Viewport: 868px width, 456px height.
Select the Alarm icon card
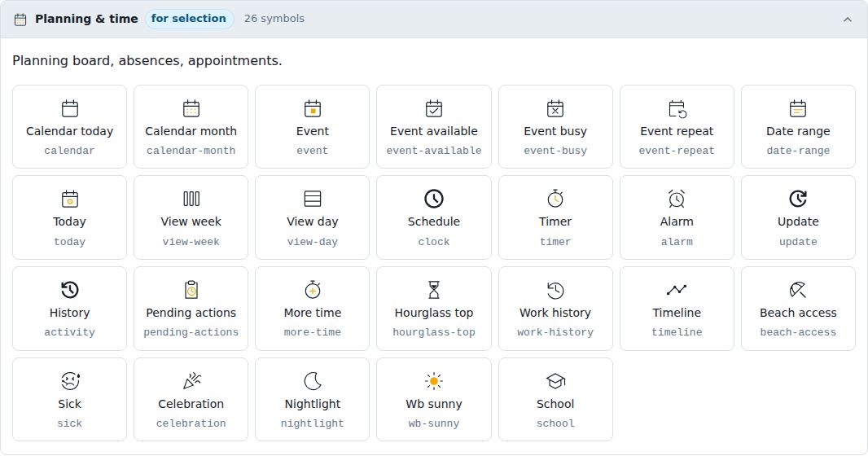[677, 217]
